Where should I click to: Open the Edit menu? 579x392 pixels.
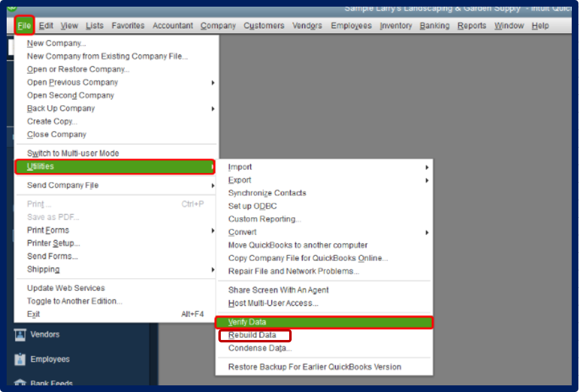46,26
